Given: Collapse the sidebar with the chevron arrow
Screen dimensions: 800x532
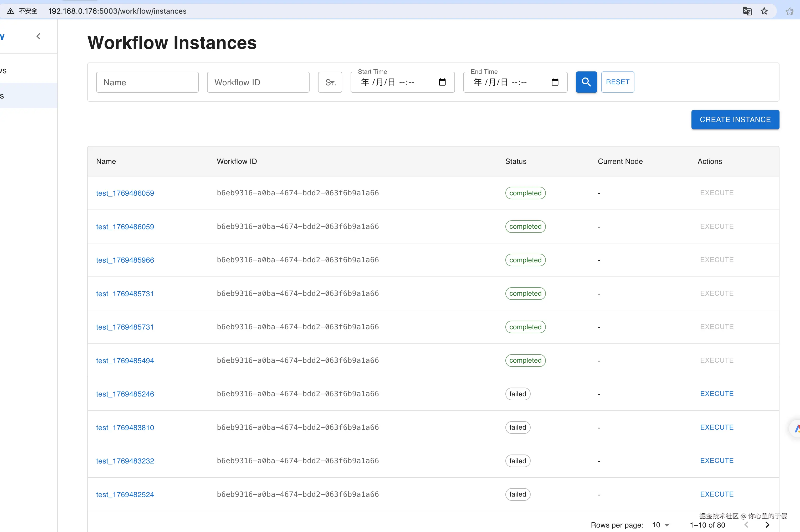Looking at the screenshot, I should (x=38, y=36).
